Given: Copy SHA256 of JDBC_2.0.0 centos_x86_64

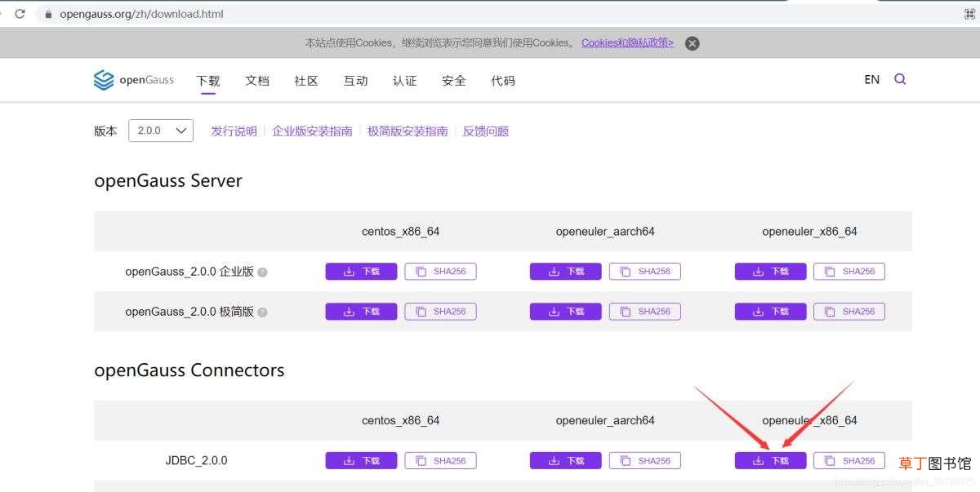Looking at the screenshot, I should pos(440,461).
